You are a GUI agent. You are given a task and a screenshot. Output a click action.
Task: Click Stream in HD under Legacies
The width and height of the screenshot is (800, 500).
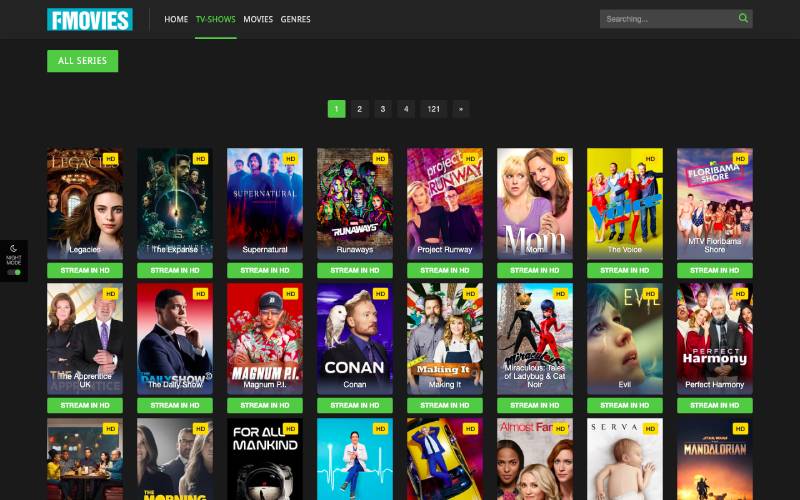point(85,270)
